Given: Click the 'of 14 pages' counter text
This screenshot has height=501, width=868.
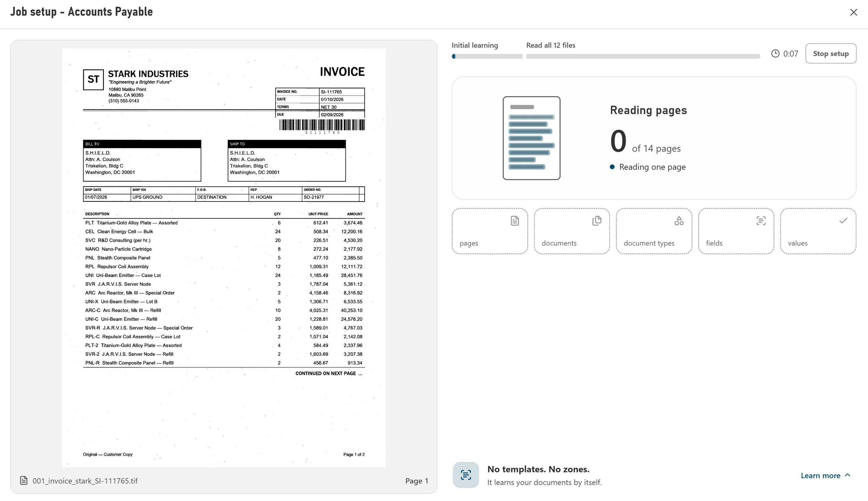Looking at the screenshot, I should [x=656, y=149].
